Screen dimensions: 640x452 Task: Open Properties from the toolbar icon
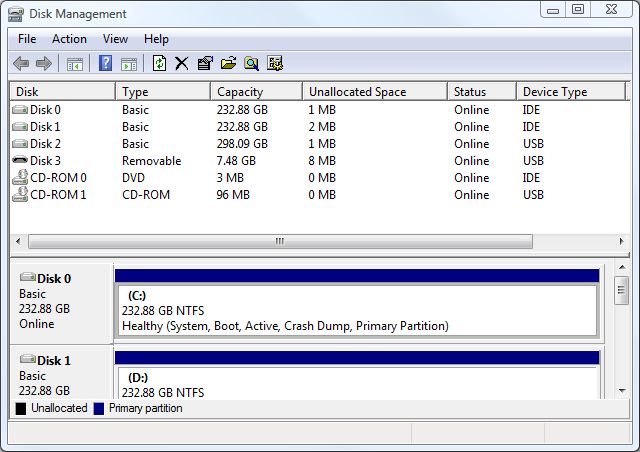(205, 64)
